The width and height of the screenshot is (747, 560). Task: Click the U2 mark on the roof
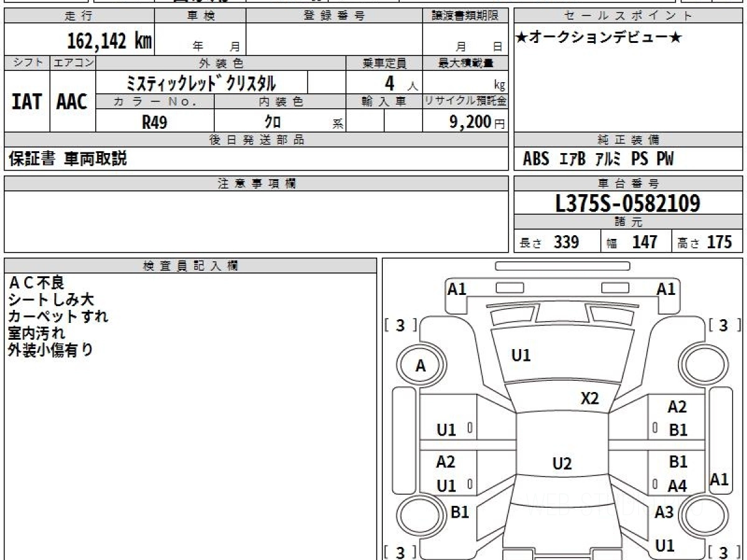tap(561, 464)
